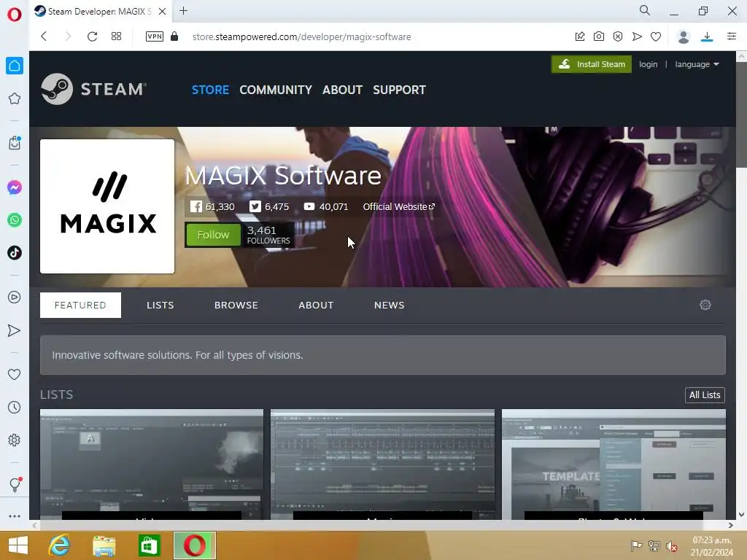747x560 pixels.
Task: Open sidebar Player icon
Action: pyautogui.click(x=15, y=297)
